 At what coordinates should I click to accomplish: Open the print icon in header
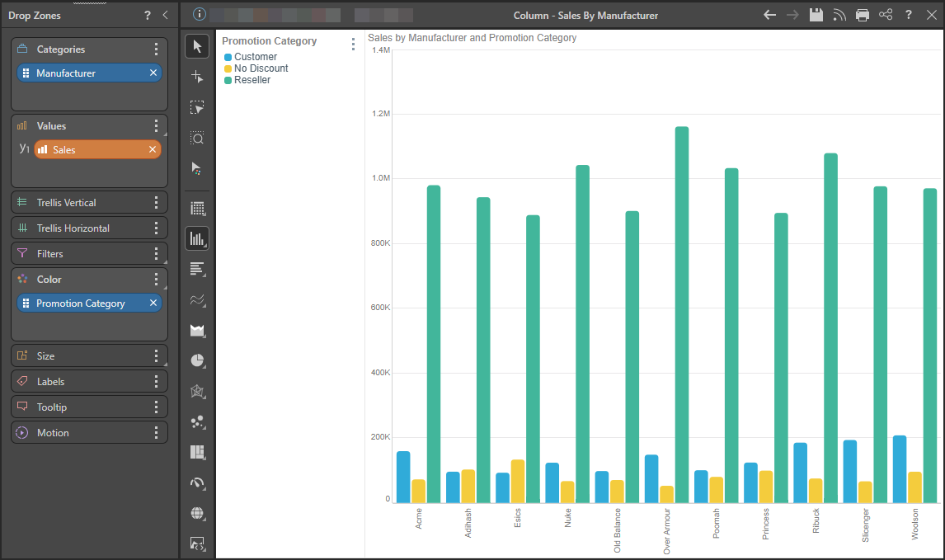coord(863,15)
